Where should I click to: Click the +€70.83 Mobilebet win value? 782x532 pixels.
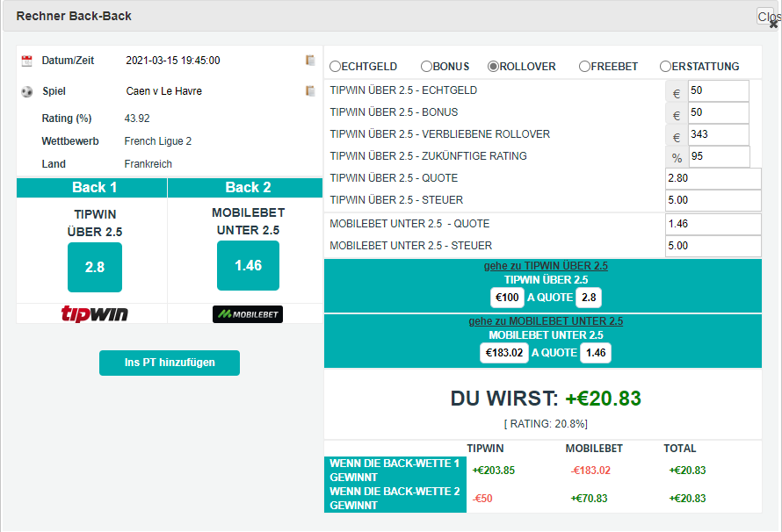589,498
